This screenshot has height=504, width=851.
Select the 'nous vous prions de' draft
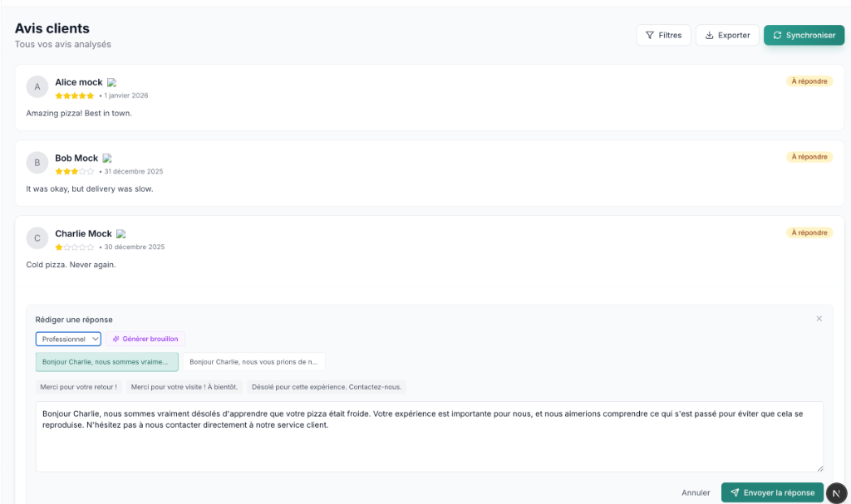pos(253,362)
